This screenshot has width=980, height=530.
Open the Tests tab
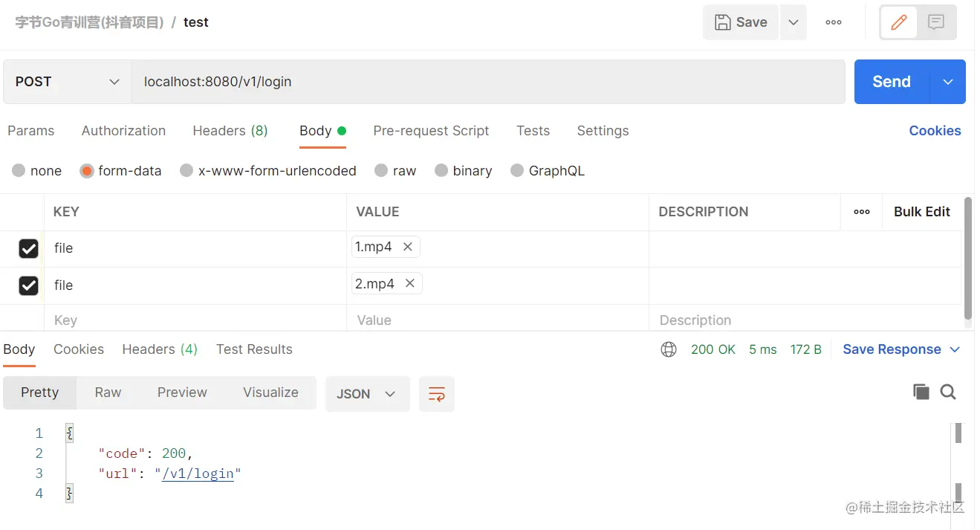coord(533,131)
